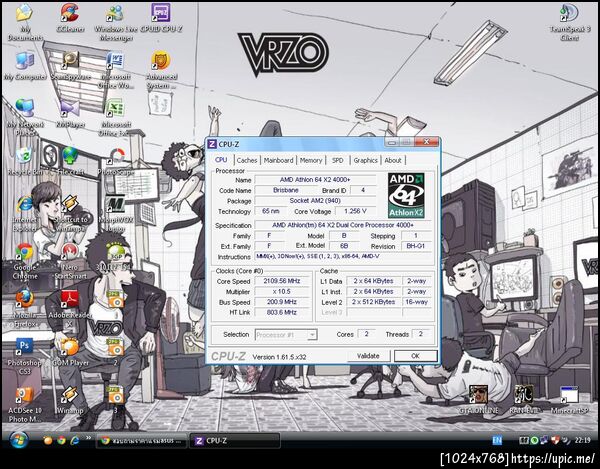Expand the Processor #1 selection dropdown
Image resolution: width=600 pixels, height=469 pixels.
(312, 335)
